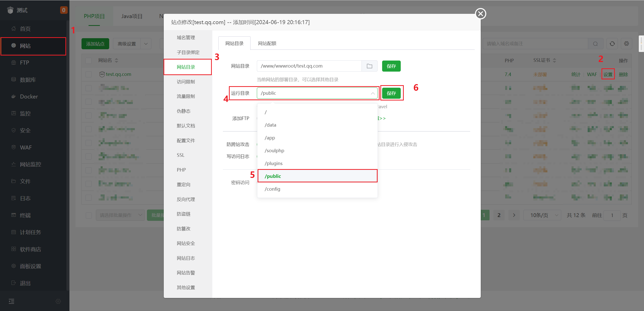Screen dimensions: 644x311
Task: Select 伪静态 in the dialog menu
Action: pos(183,111)
